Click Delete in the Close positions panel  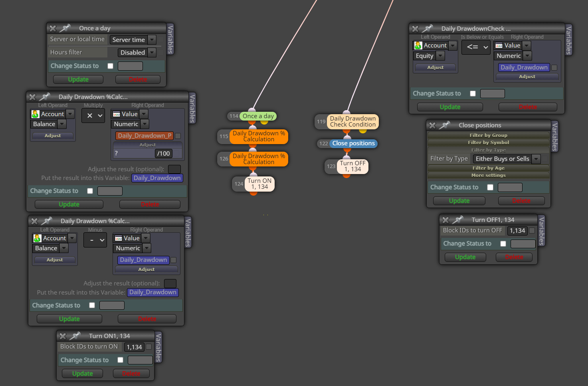pyautogui.click(x=521, y=201)
